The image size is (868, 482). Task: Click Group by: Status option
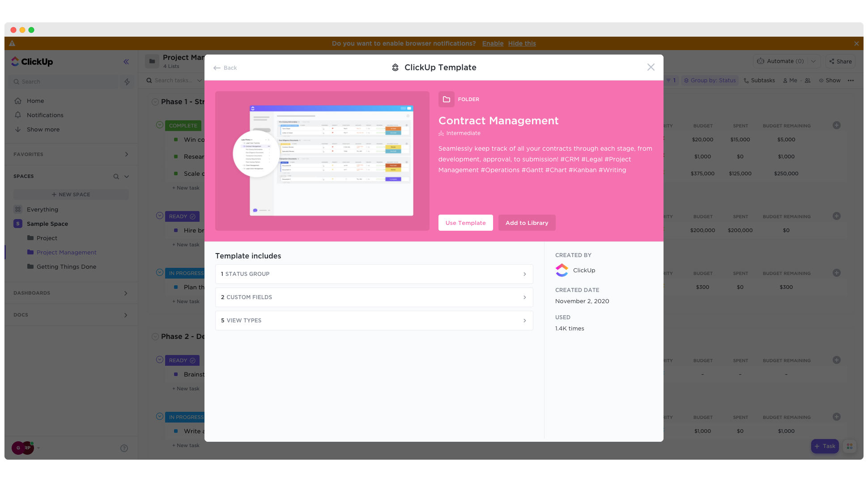point(710,80)
